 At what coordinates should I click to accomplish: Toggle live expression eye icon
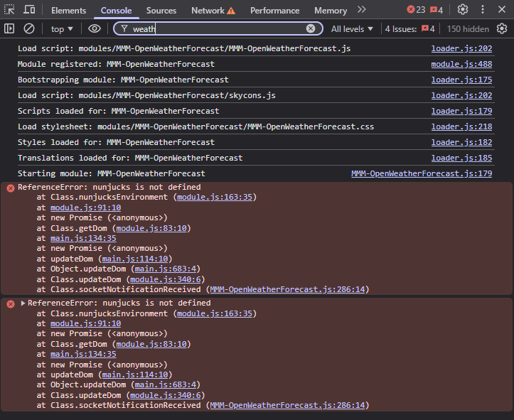click(95, 28)
